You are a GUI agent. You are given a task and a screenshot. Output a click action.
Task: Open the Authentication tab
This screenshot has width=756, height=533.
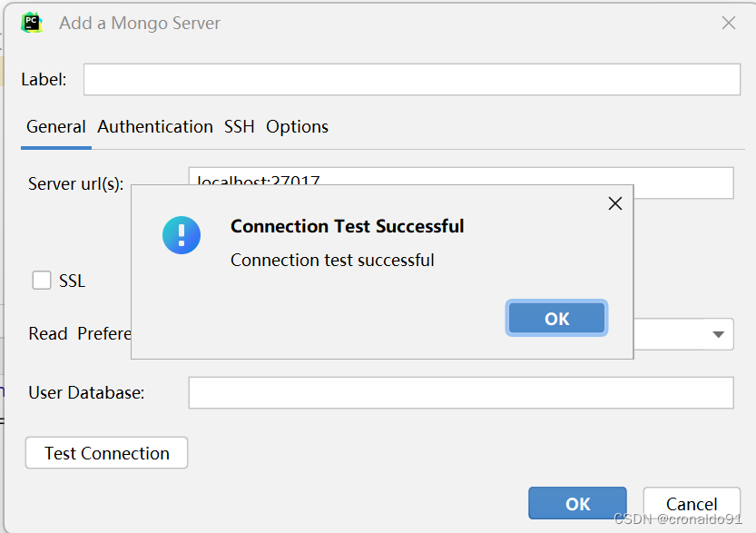pyautogui.click(x=155, y=127)
